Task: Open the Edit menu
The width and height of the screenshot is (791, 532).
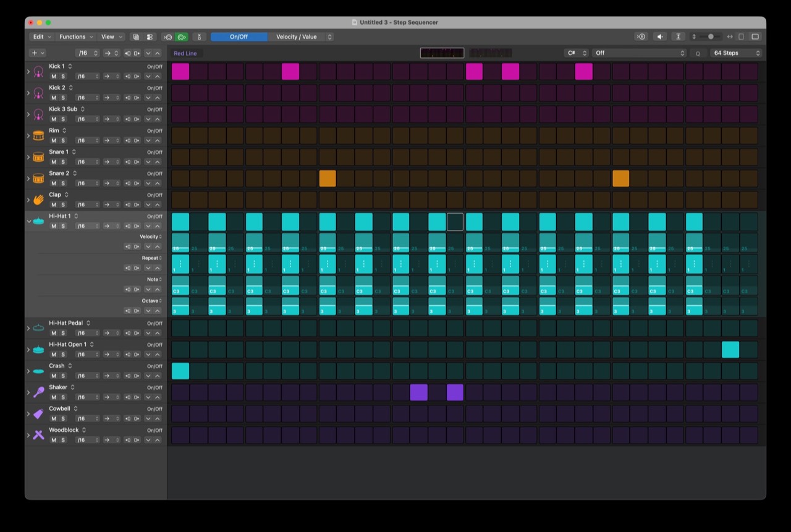Action: (41, 37)
